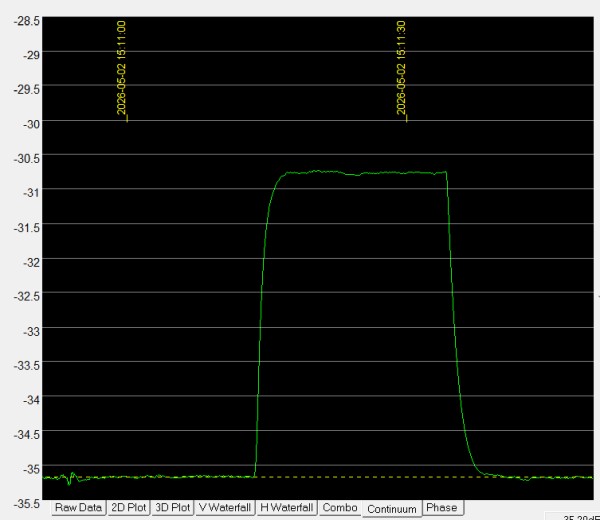Viewport: 600px width, 520px height.
Task: Open the 2D Plot tab
Action: point(129,508)
